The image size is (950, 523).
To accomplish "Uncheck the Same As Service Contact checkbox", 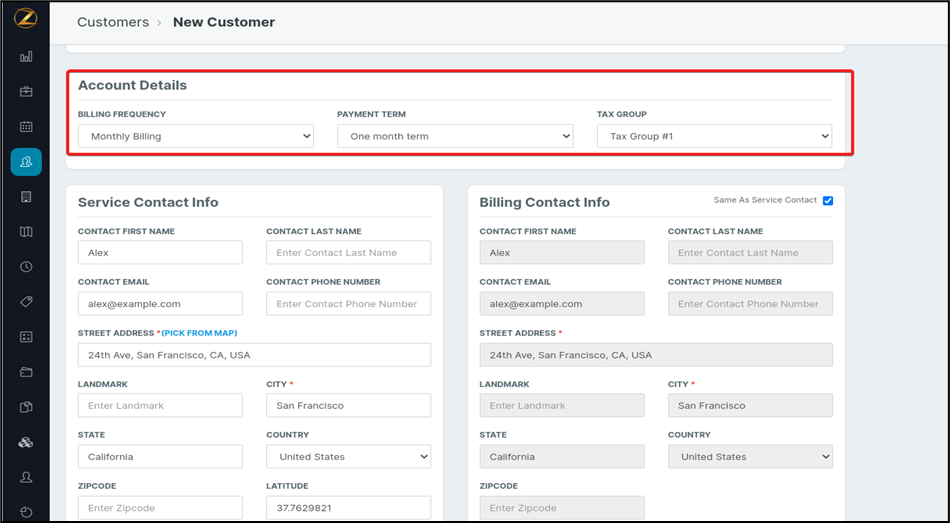I will [x=827, y=201].
